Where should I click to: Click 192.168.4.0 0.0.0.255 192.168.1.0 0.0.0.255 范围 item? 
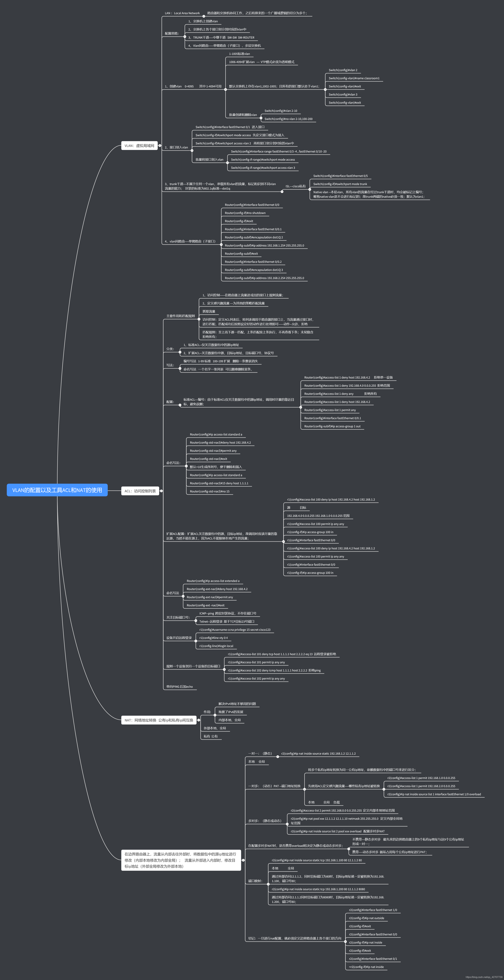point(318,516)
